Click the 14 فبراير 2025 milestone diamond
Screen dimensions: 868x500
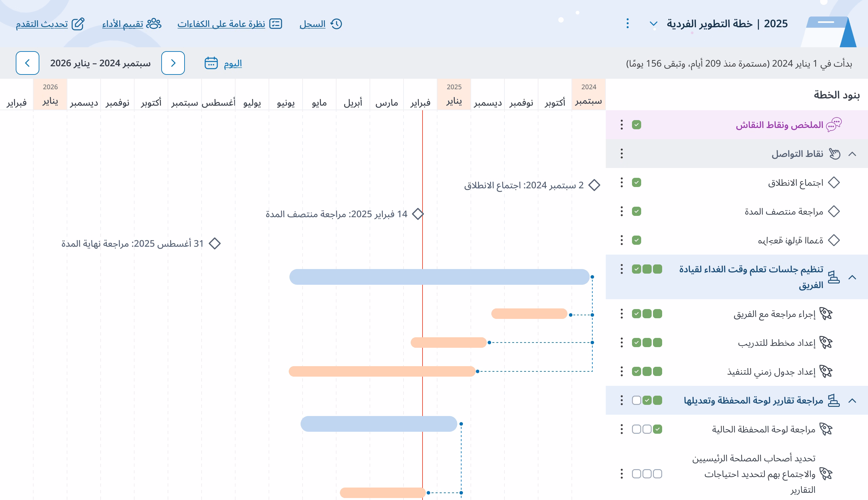pyautogui.click(x=418, y=214)
